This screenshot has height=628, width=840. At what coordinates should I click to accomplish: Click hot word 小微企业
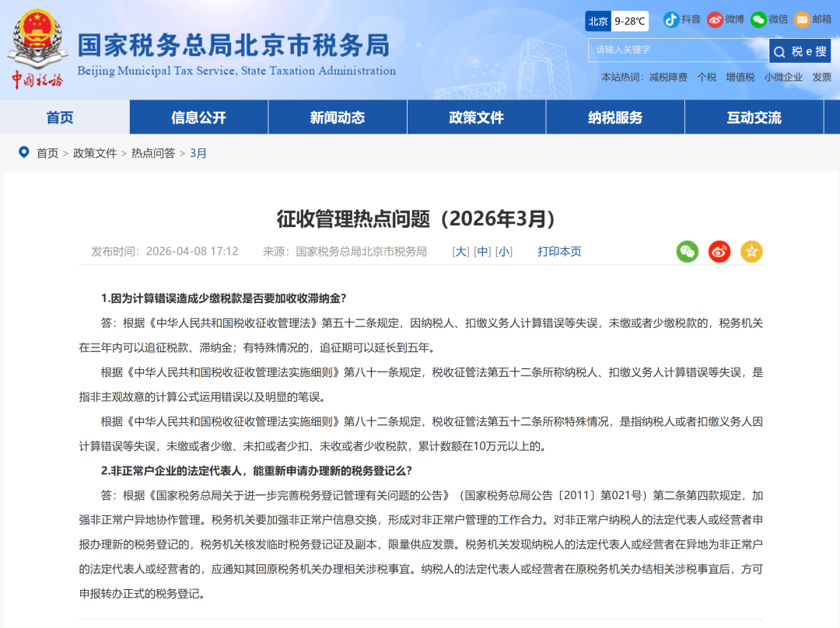coord(783,77)
